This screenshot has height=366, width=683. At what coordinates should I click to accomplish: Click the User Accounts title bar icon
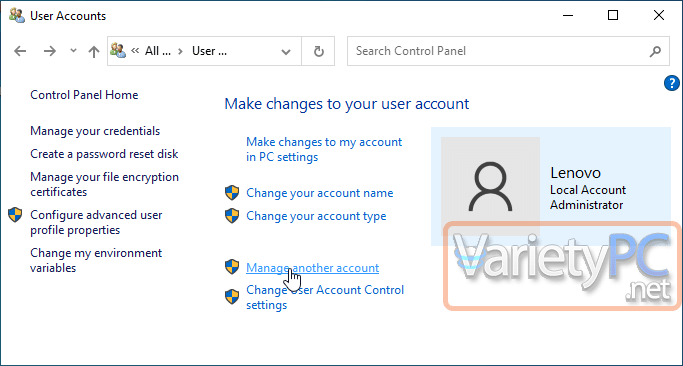[x=17, y=16]
